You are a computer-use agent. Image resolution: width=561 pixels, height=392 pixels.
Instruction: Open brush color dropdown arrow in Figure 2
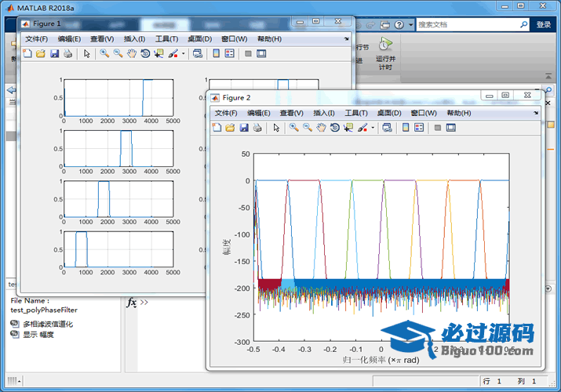coord(373,128)
